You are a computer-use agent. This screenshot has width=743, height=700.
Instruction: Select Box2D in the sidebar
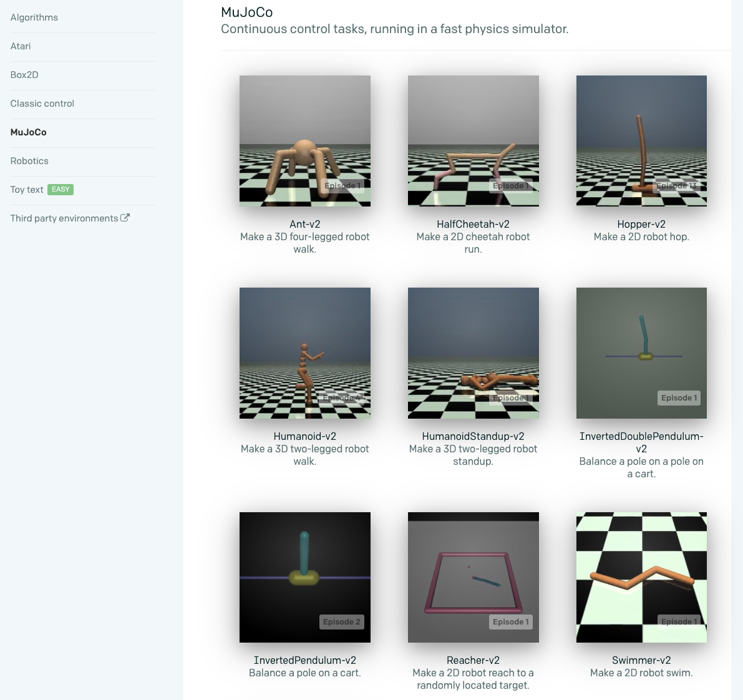pyautogui.click(x=24, y=75)
